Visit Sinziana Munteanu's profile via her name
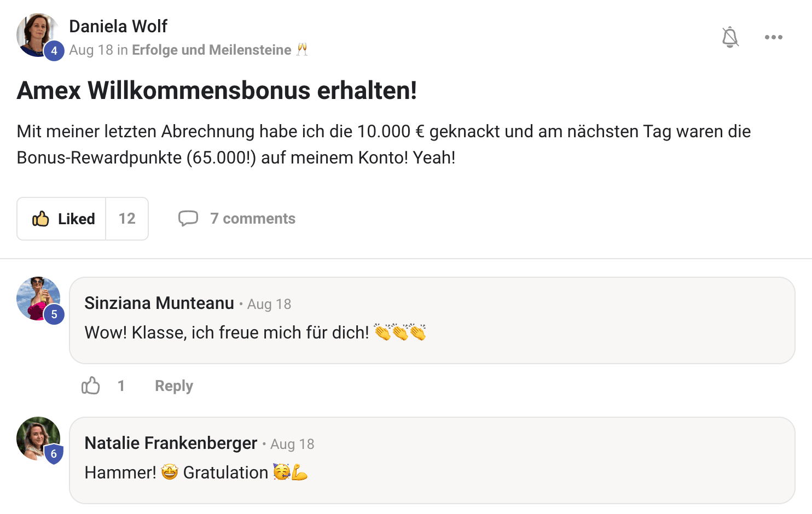 (x=159, y=303)
